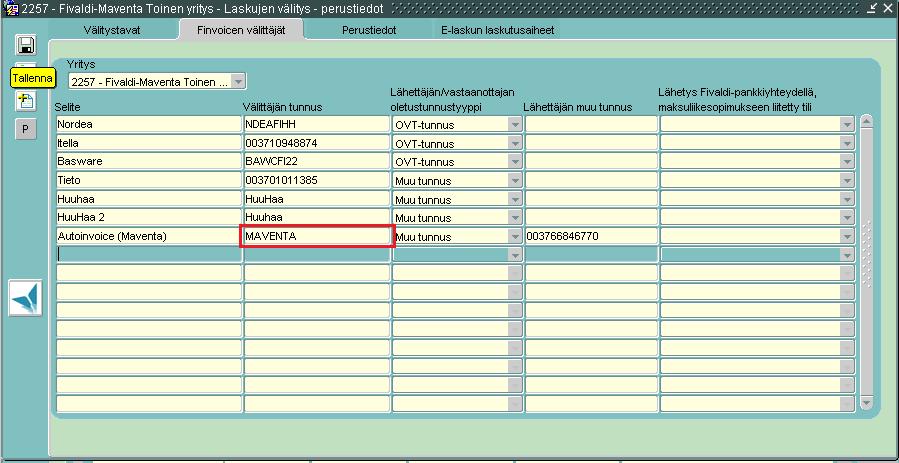Click the 003766846770 lähettäjän muu tunnus field
This screenshot has width=899, height=463.
pos(591,236)
